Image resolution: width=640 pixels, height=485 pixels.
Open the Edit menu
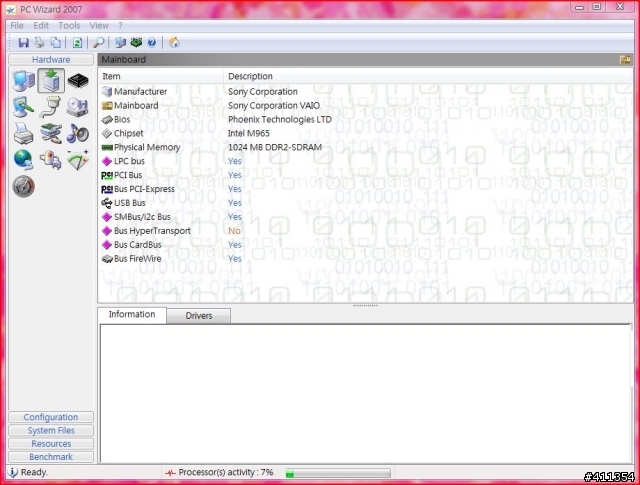(x=41, y=26)
